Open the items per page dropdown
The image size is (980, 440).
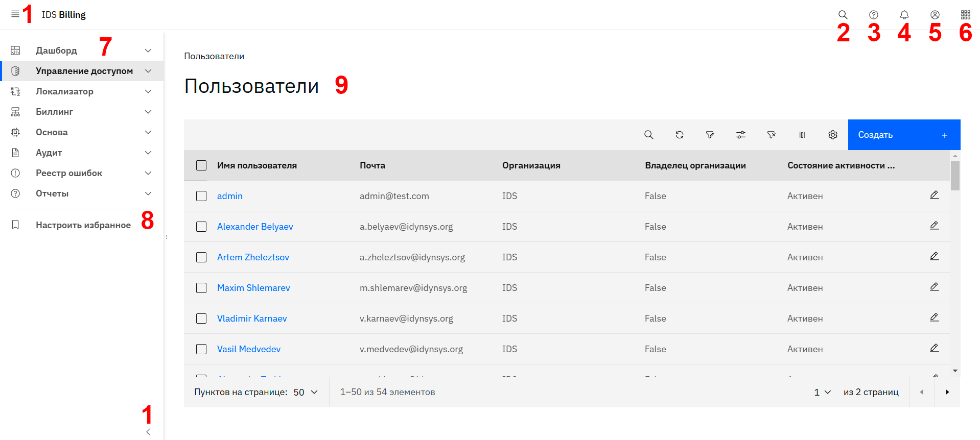click(x=306, y=392)
